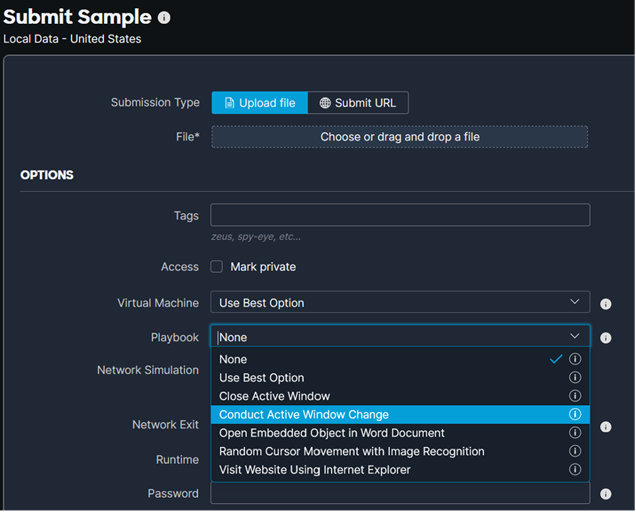Viewport: 636px width, 513px height.
Task: Choose Random Cursor Movement with Image Recognition
Action: click(400, 451)
